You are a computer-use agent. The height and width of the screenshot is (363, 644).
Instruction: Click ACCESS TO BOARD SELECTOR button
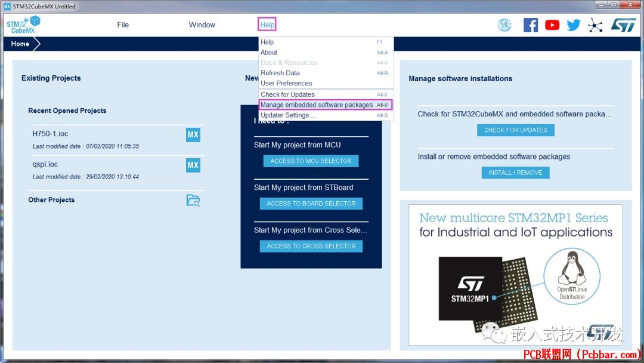tap(311, 204)
